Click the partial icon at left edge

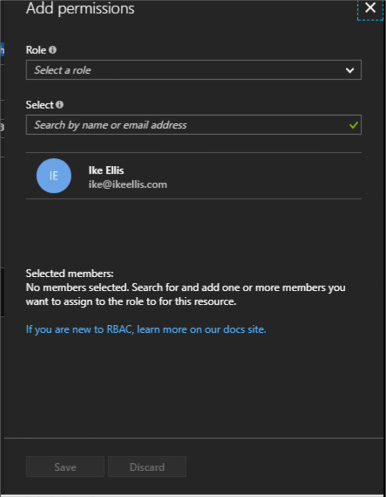(2, 127)
